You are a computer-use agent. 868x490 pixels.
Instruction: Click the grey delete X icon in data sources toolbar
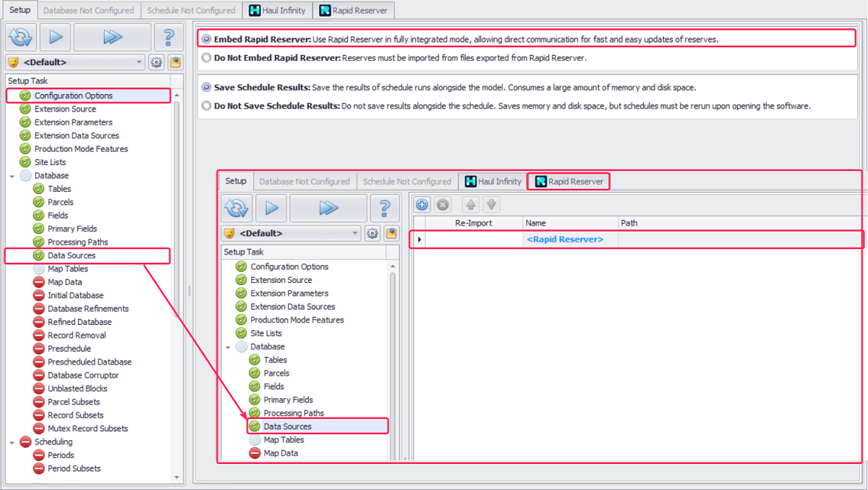pos(443,205)
